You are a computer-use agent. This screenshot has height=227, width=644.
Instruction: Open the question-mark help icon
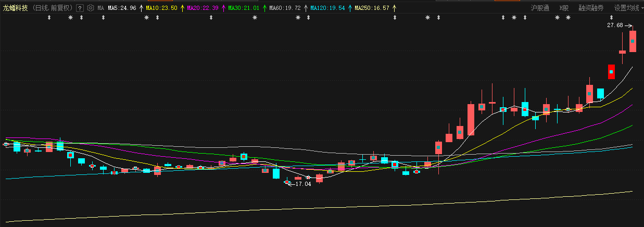[79, 8]
